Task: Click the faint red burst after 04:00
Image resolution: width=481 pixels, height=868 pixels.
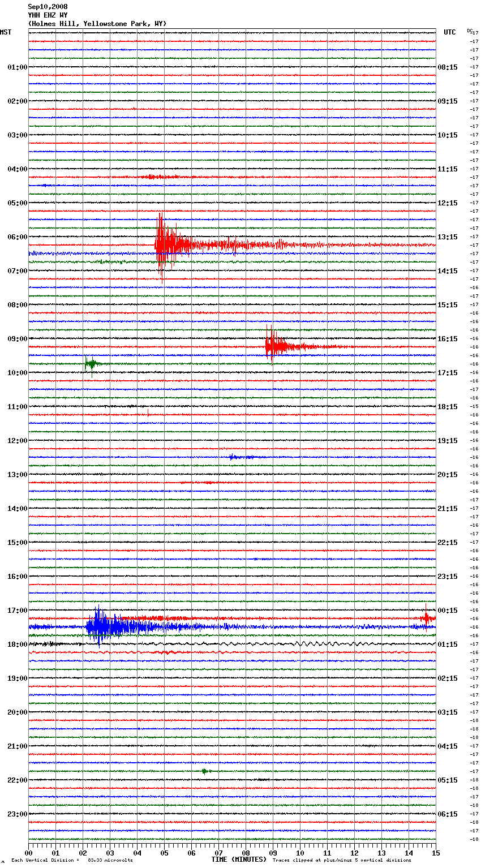Action: tap(160, 177)
